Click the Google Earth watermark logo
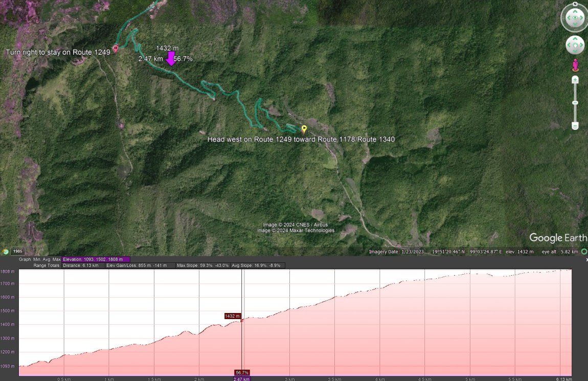Image resolution: width=588 pixels, height=381 pixels. click(557, 238)
